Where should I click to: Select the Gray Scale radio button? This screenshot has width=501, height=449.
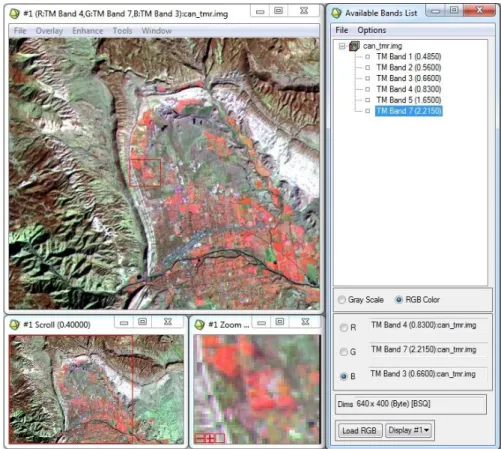click(342, 300)
